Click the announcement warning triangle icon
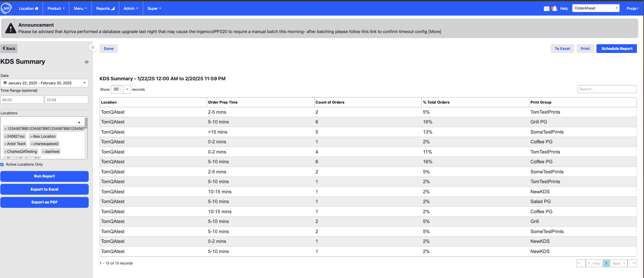This screenshot has width=644, height=278. tap(10, 28)
